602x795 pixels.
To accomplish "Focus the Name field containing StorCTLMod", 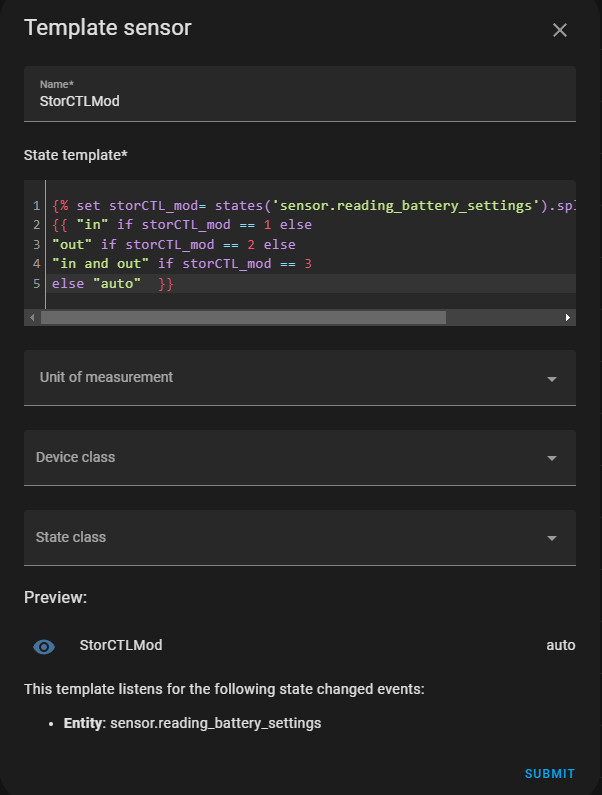I will coord(300,101).
